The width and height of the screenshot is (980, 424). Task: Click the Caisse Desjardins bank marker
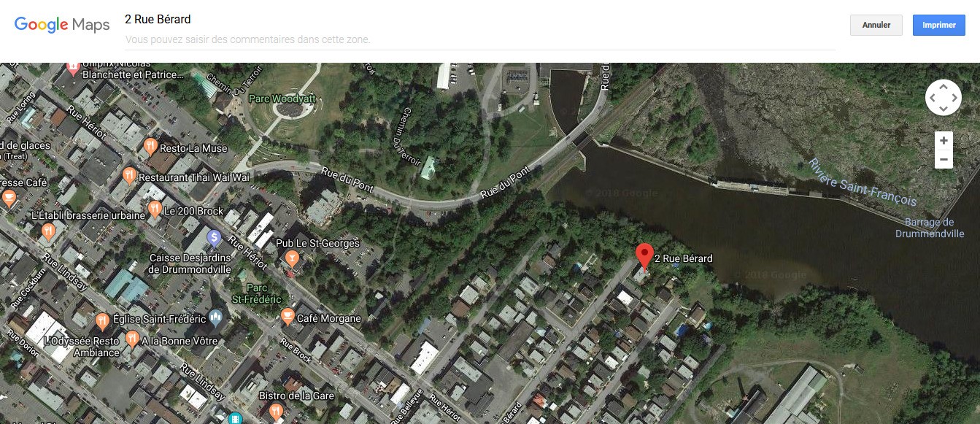tap(214, 237)
